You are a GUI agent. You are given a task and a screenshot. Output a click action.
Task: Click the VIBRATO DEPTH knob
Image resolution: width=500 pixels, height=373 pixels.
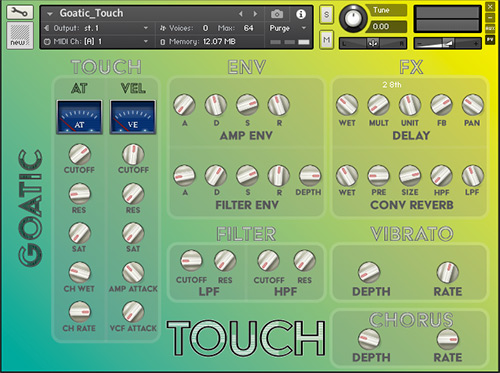(369, 273)
